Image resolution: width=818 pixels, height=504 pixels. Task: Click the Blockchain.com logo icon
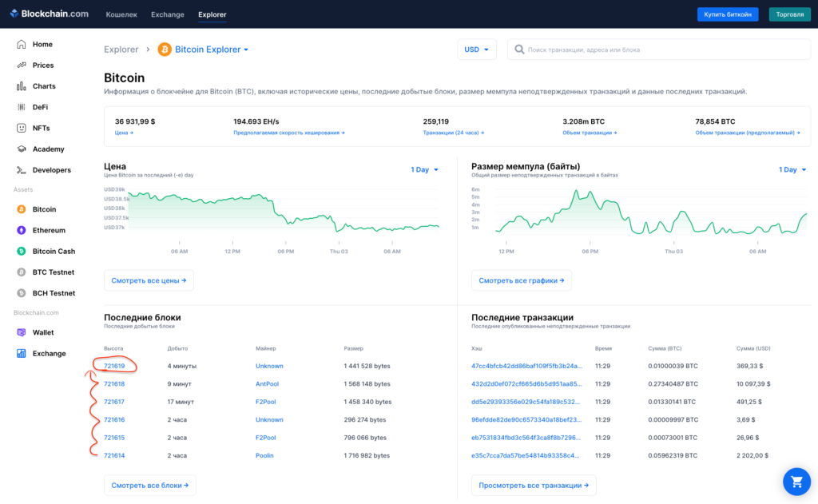14,14
